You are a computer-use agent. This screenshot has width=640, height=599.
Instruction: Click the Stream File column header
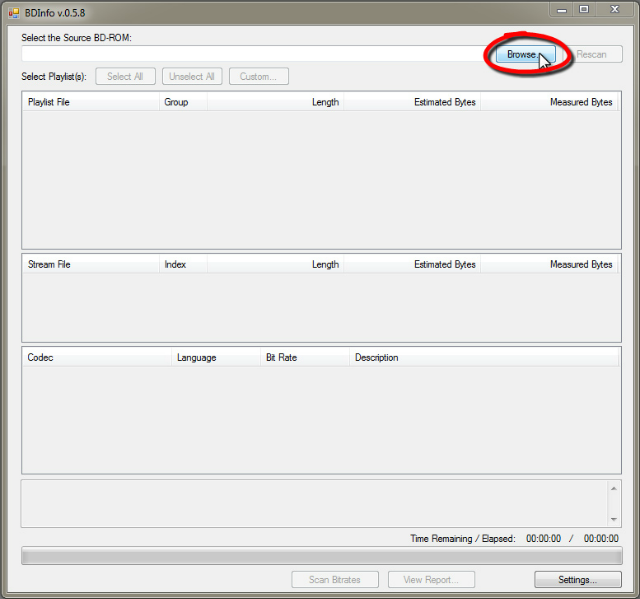pos(91,264)
